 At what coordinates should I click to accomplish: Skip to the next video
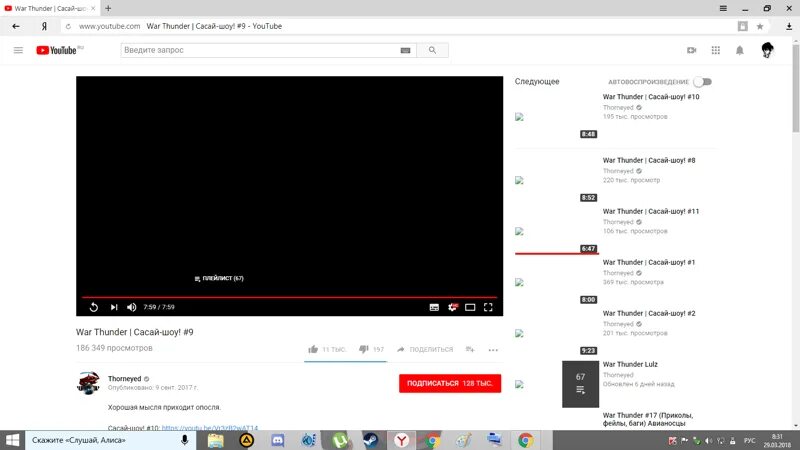[114, 307]
